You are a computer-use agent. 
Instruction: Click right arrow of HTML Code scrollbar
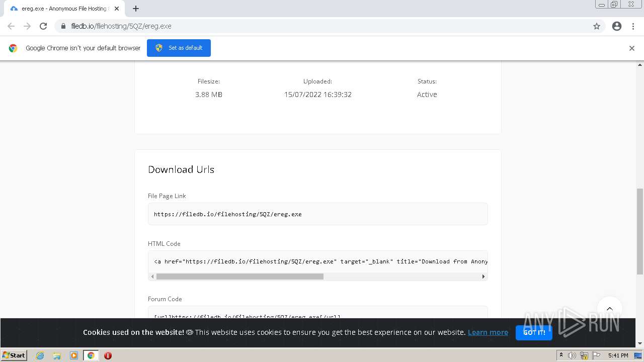click(x=484, y=277)
